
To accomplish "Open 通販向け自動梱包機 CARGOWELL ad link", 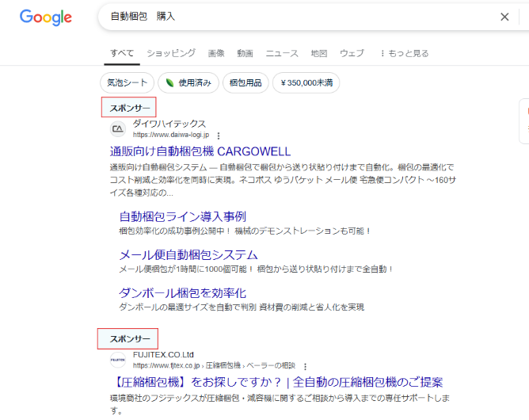I will pyautogui.click(x=200, y=151).
